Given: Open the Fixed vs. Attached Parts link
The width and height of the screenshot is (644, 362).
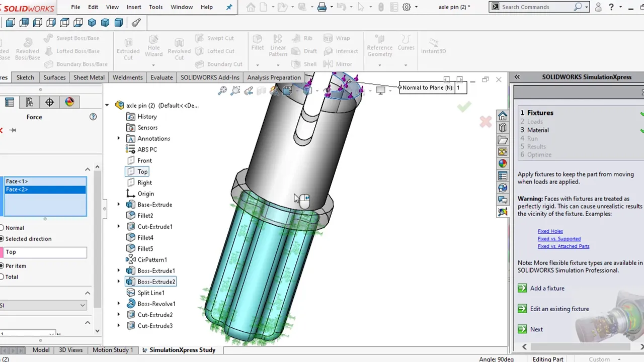Looking at the screenshot, I should point(563,246).
